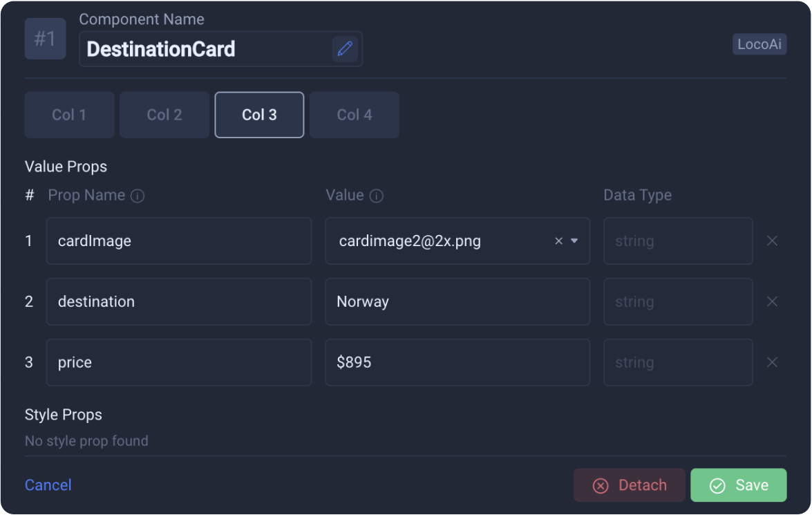This screenshot has height=515, width=812.
Task: Click the Save button
Action: tap(739, 485)
